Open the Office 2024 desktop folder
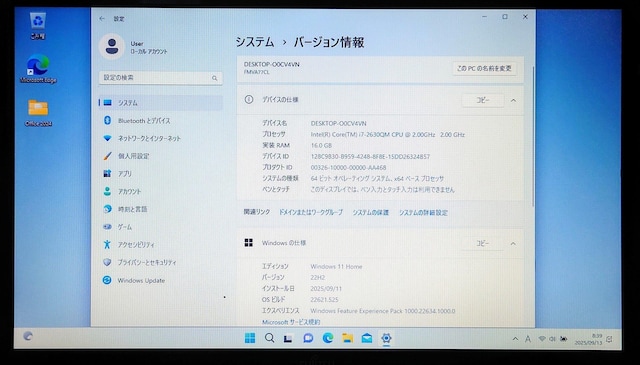The height and width of the screenshot is (365, 640). pos(38,113)
